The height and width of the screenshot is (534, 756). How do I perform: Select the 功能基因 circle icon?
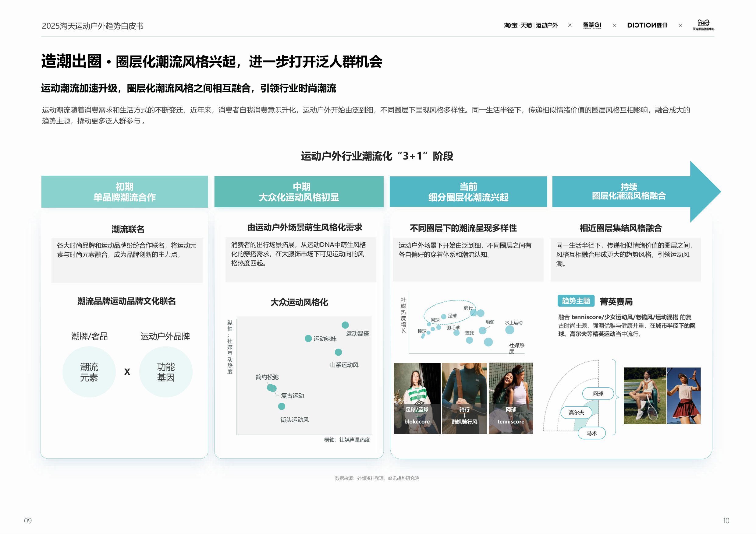166,371
